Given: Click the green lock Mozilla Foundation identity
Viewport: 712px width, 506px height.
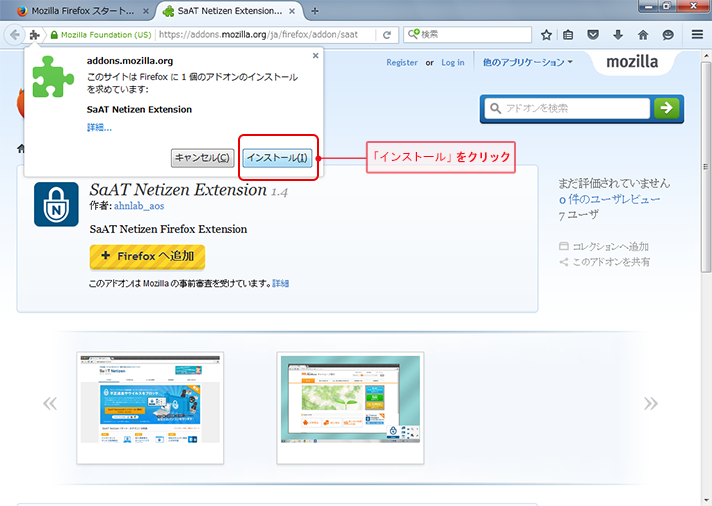Looking at the screenshot, I should (101, 35).
